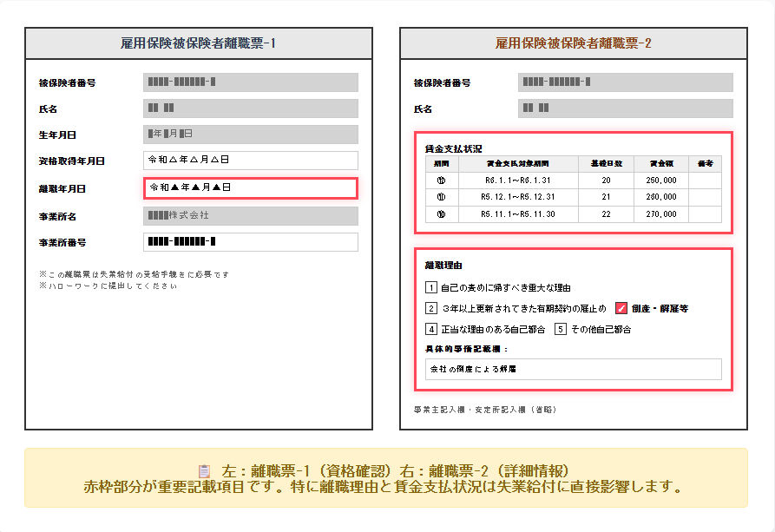775x532 pixels.
Task: Check box 1 自己の責めに帰すべき重大な理由
Action: pyautogui.click(x=431, y=287)
